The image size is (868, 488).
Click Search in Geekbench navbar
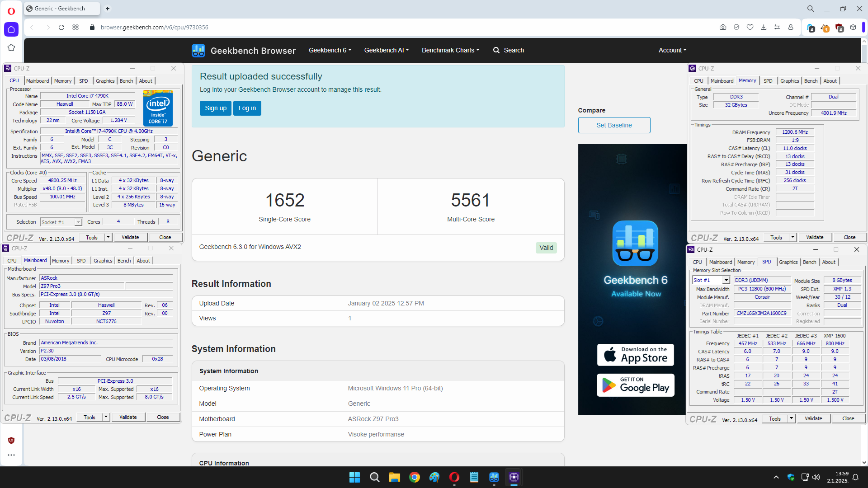tap(509, 50)
